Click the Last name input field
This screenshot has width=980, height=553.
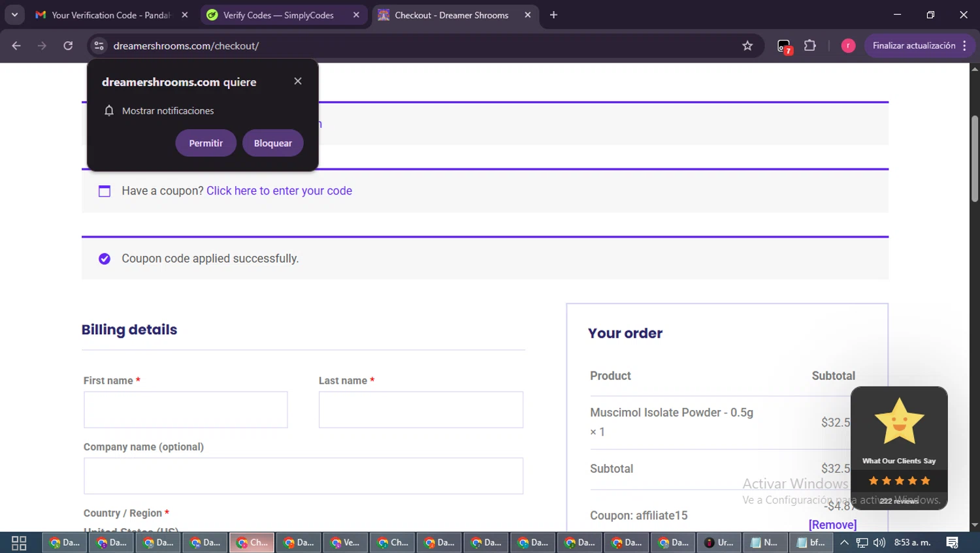click(x=421, y=409)
